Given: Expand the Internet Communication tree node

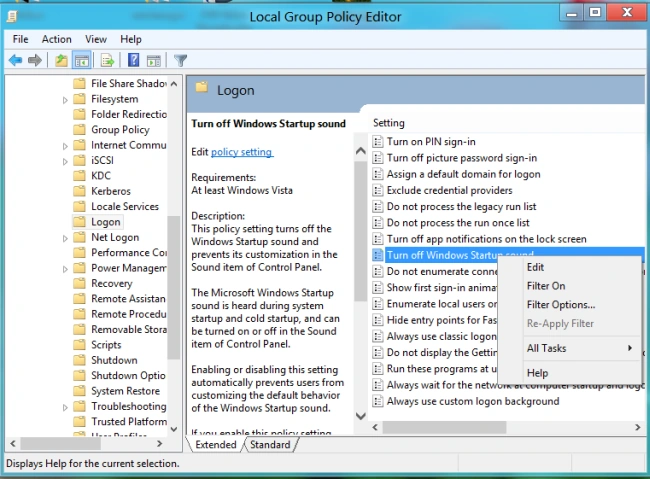Looking at the screenshot, I should (x=65, y=146).
